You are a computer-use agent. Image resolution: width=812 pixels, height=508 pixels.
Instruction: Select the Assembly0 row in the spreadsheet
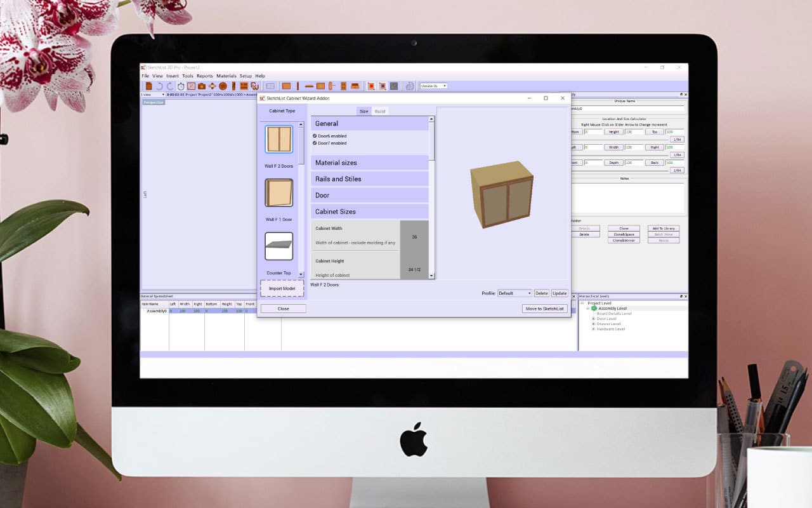(155, 311)
